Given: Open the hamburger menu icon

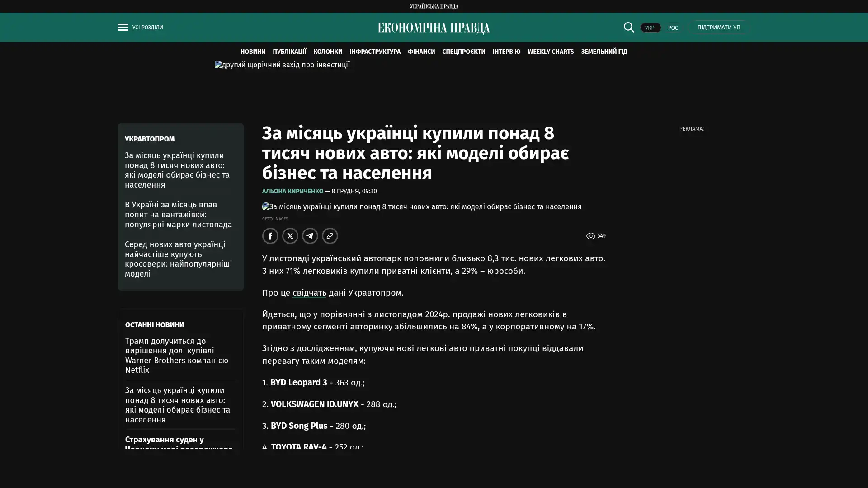Looking at the screenshot, I should (123, 28).
